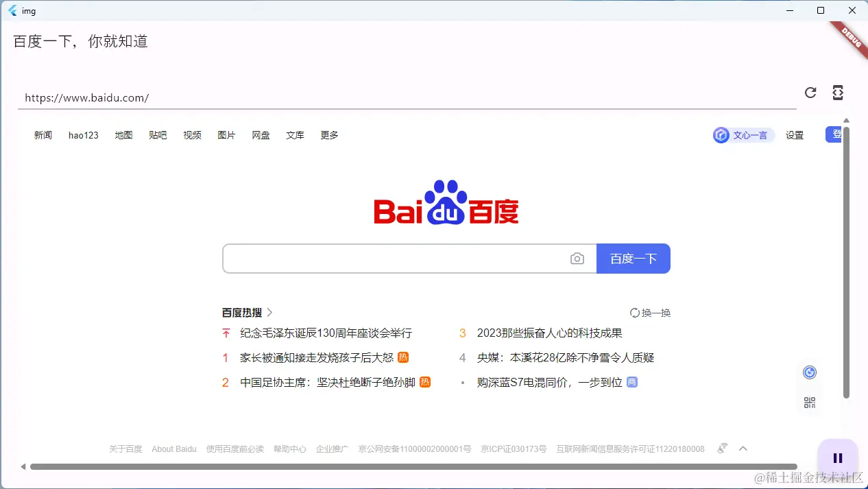868x489 pixels.
Task: Open promoted link 购深蓝S7电混同价，一步到位
Action: click(x=550, y=382)
